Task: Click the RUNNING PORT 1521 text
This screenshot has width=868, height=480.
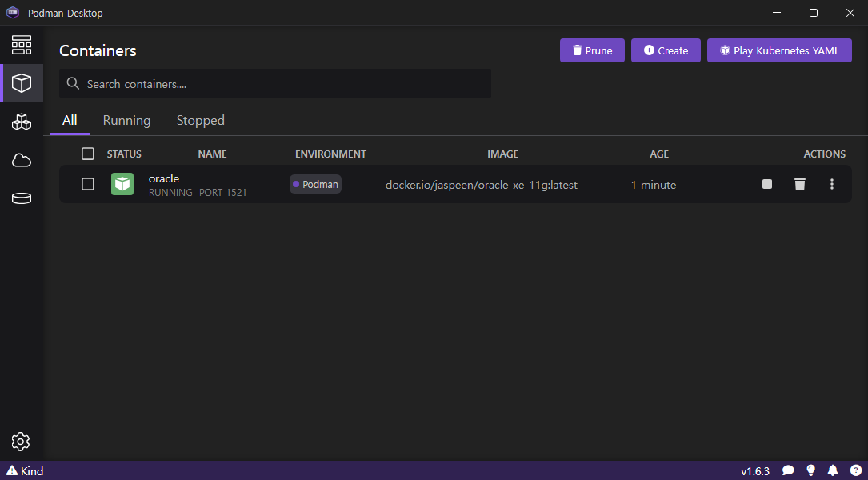Action: click(198, 193)
